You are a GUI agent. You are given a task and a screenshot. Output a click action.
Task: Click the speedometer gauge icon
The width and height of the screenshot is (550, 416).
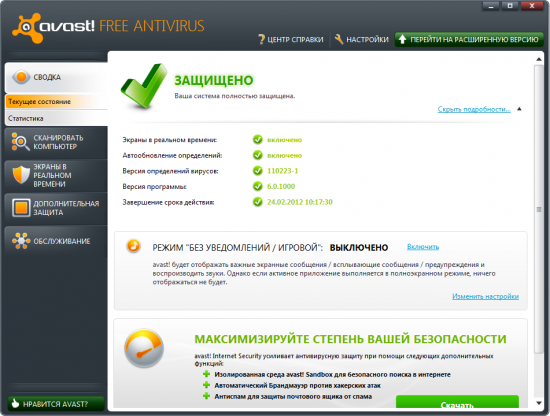coord(144,348)
